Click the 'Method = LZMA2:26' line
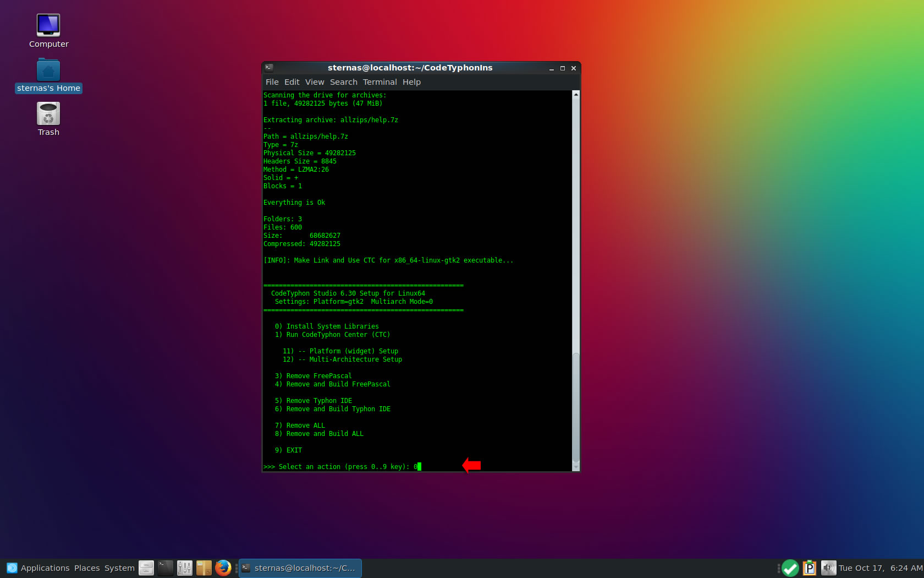 point(296,170)
